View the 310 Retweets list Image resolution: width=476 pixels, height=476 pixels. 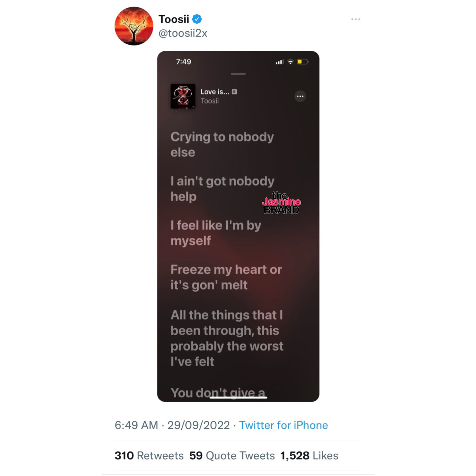(149, 456)
